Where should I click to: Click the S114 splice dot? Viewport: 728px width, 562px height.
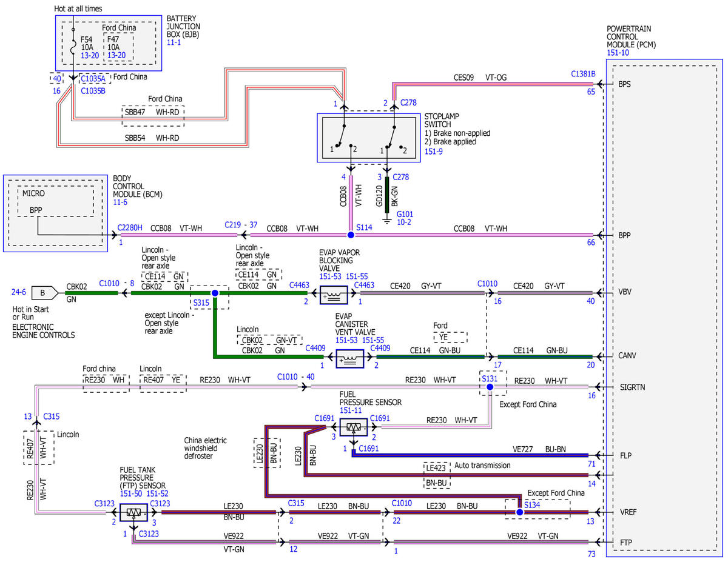click(x=350, y=235)
